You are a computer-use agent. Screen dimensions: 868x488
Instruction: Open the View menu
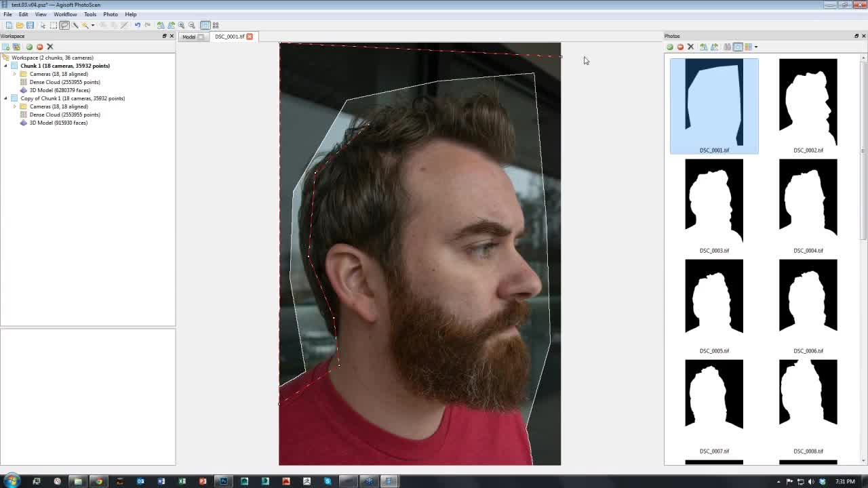(41, 14)
